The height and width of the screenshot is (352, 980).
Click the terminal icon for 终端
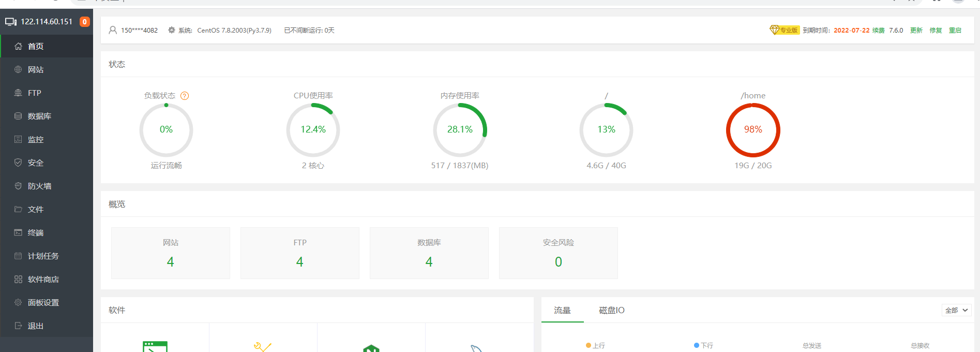(x=18, y=232)
